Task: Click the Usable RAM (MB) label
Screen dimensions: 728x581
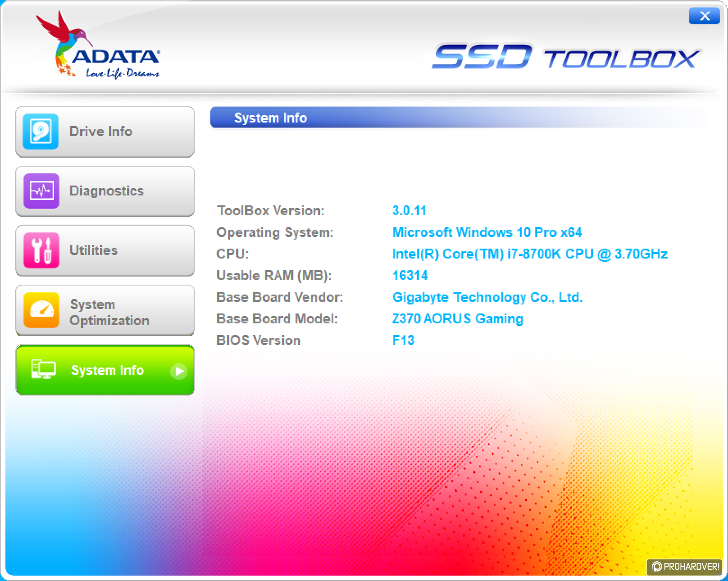Action: [x=274, y=276]
